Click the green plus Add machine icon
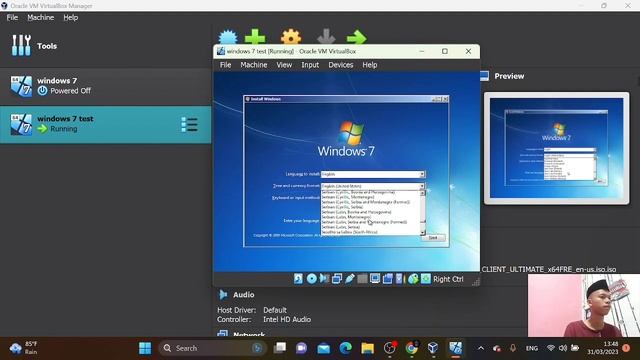This screenshot has width=640, height=360. click(255, 37)
